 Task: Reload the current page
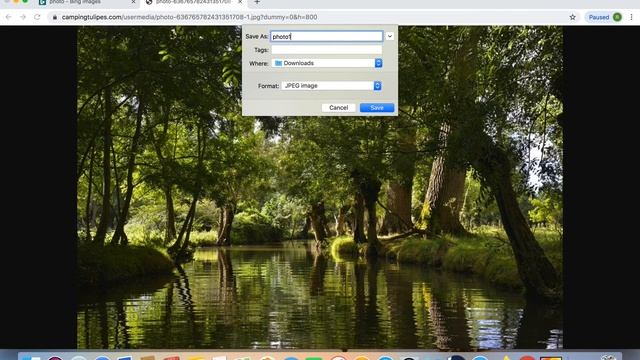tap(37, 17)
